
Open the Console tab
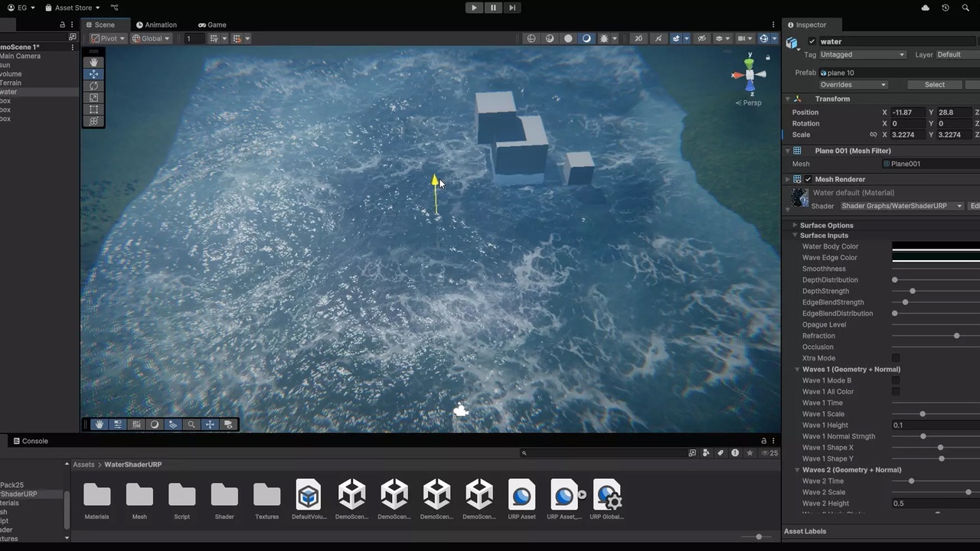pos(31,441)
